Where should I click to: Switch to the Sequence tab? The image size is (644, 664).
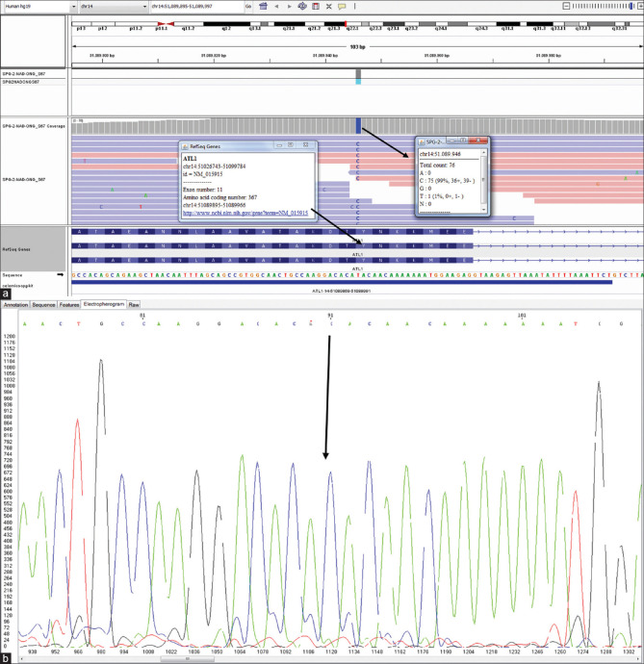pos(44,304)
